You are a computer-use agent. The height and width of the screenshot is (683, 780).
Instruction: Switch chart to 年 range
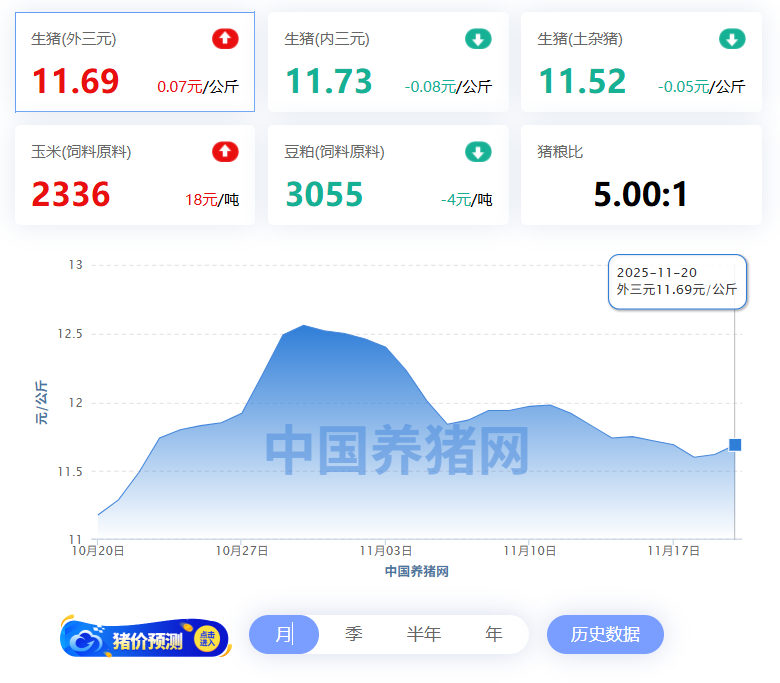tap(493, 634)
